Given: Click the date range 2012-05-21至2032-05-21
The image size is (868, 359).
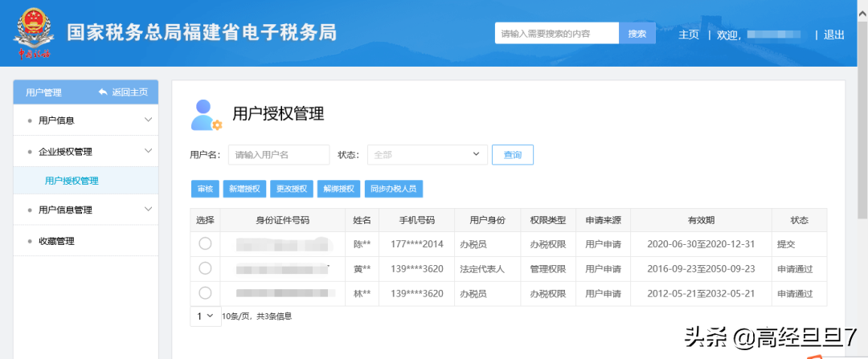Looking at the screenshot, I should tap(701, 294).
